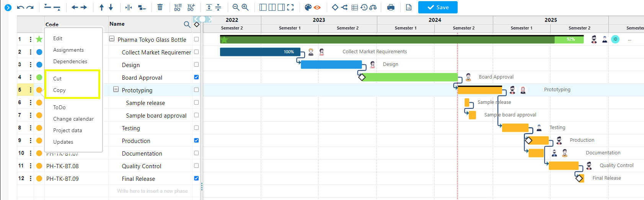
Task: Check the milestone box for Collect Market Requirements
Action: coord(196,52)
